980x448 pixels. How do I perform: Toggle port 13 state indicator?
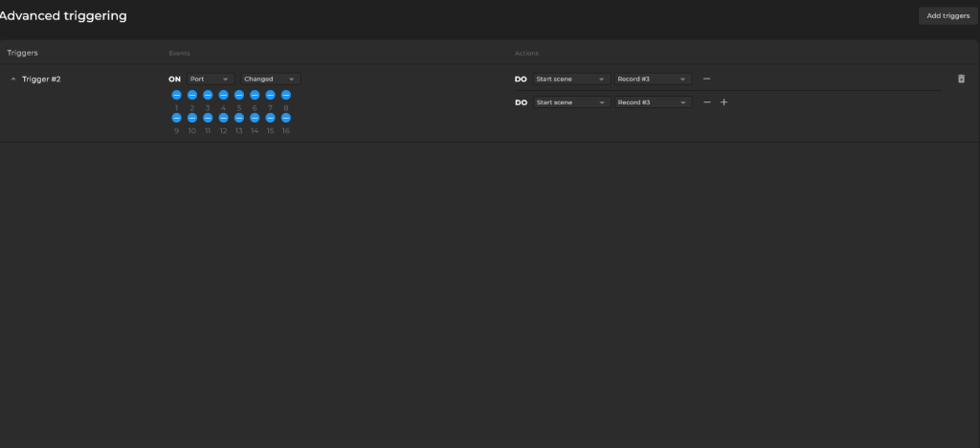point(239,118)
